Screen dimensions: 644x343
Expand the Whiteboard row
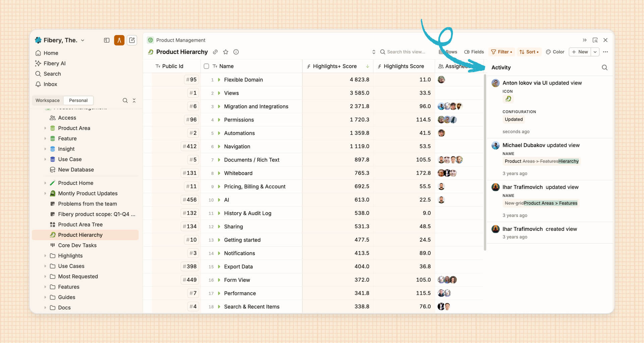pyautogui.click(x=219, y=173)
